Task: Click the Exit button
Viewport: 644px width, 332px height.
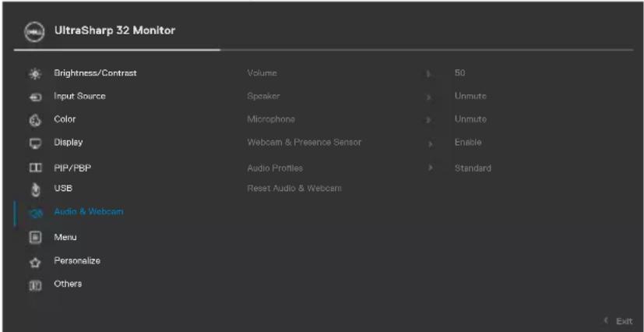Action: (x=624, y=321)
